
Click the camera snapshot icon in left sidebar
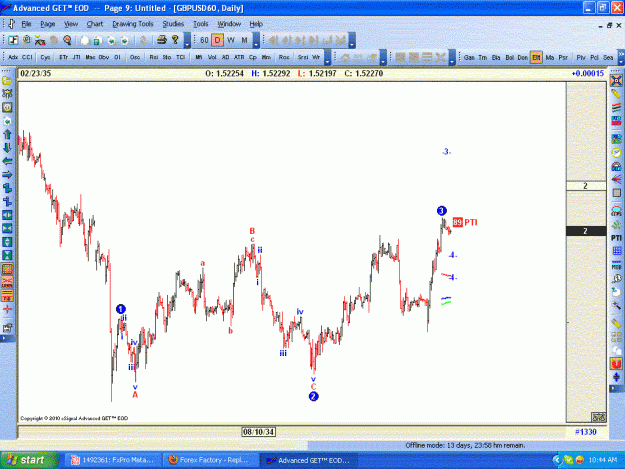point(7,108)
